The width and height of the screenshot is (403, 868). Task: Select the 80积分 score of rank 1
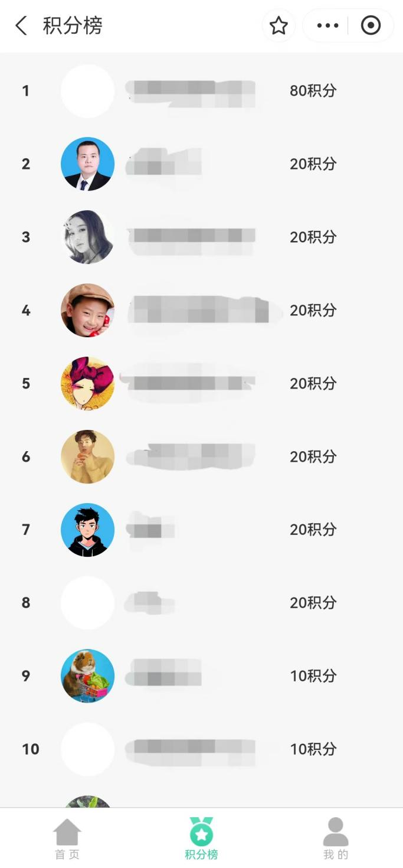pyautogui.click(x=313, y=91)
